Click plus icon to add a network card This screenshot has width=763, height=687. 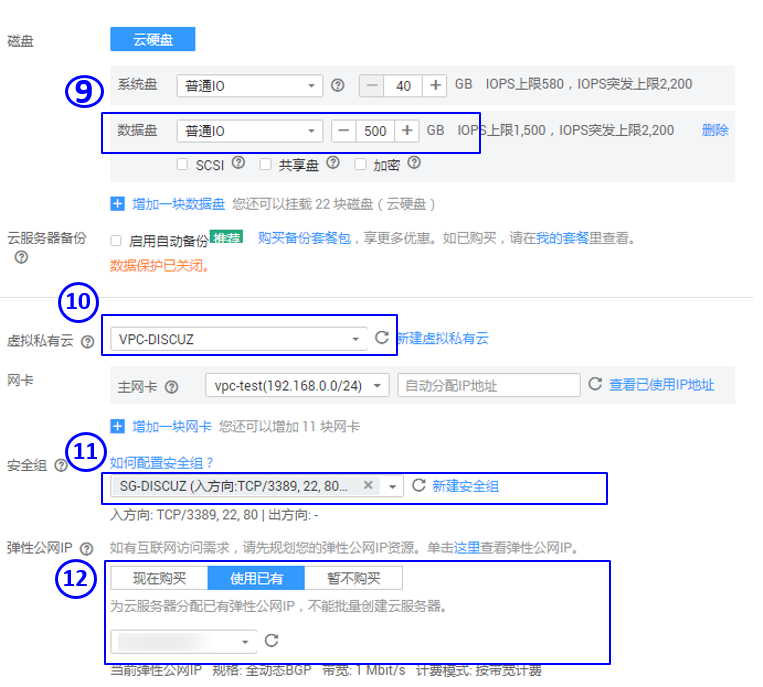pos(118,426)
